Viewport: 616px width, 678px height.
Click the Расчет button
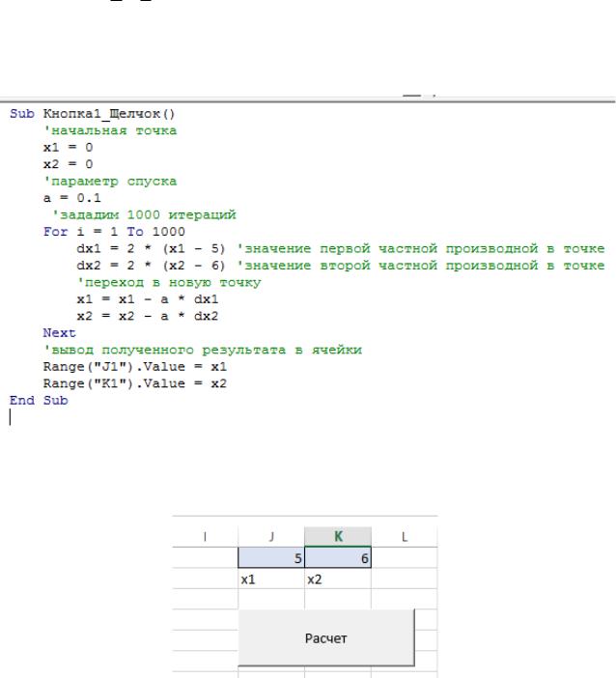click(x=326, y=637)
